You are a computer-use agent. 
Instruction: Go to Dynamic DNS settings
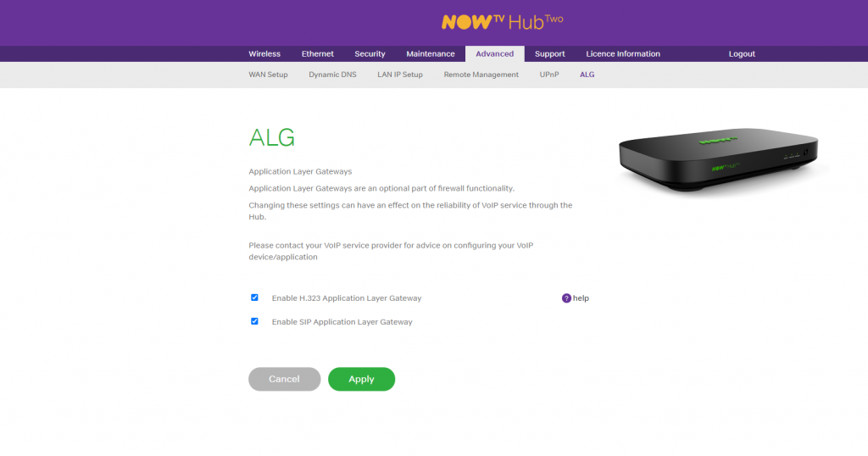[332, 75]
